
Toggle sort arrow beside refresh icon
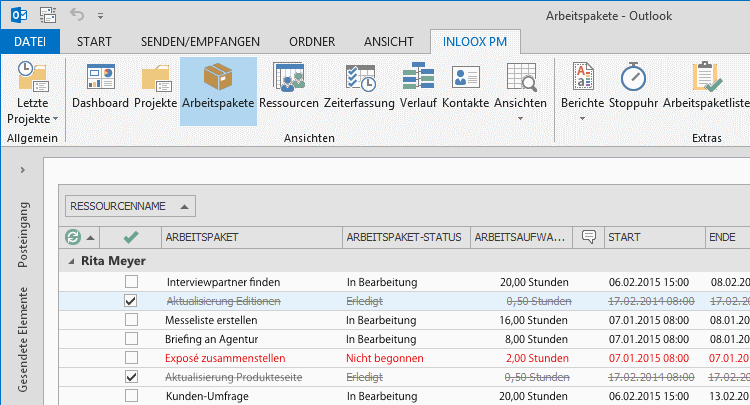tap(90, 237)
